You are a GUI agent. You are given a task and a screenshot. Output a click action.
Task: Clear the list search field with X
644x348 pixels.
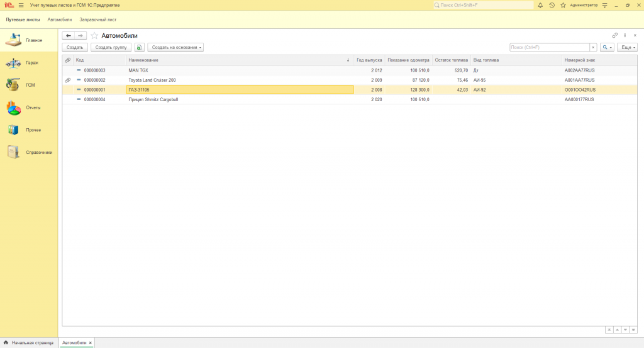(593, 47)
